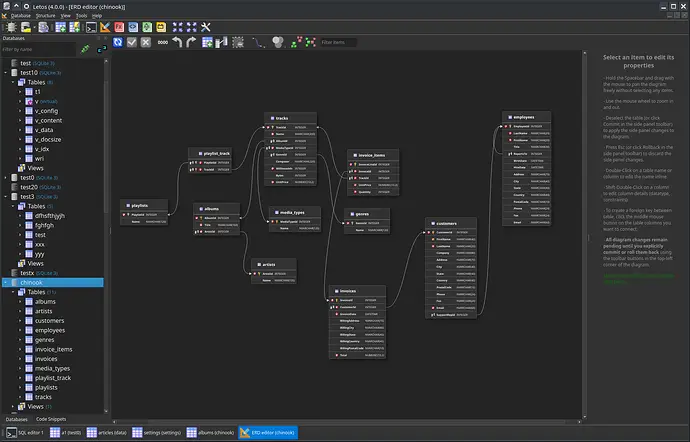Roll back diagram changes with X button
This screenshot has width=690, height=442.
tap(146, 42)
